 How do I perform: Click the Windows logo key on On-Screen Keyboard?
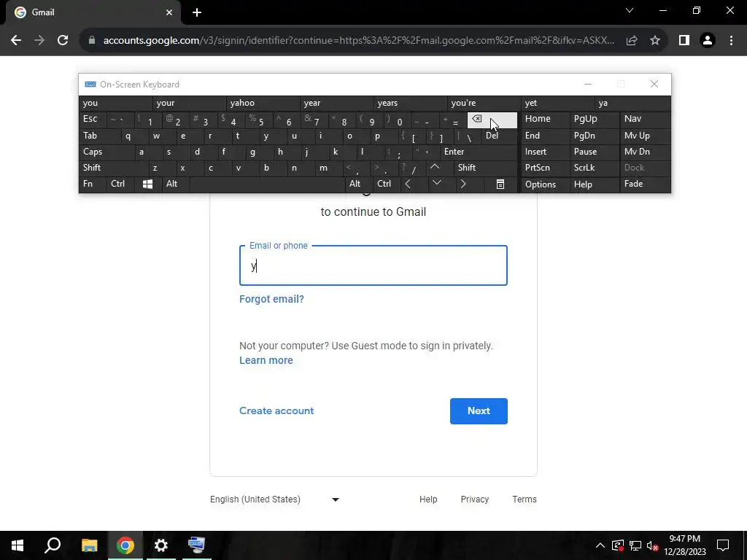pos(147,184)
